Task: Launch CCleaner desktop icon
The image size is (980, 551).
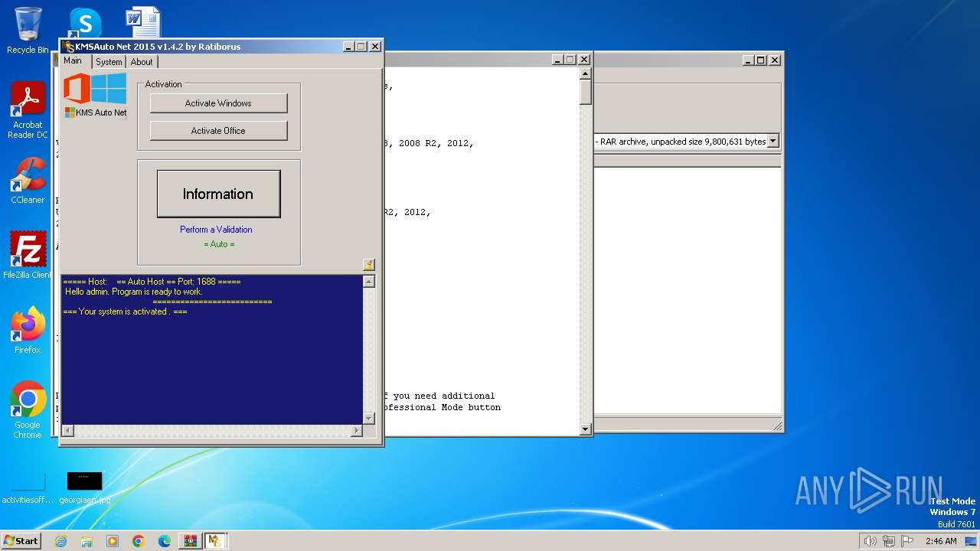Action: [28, 181]
